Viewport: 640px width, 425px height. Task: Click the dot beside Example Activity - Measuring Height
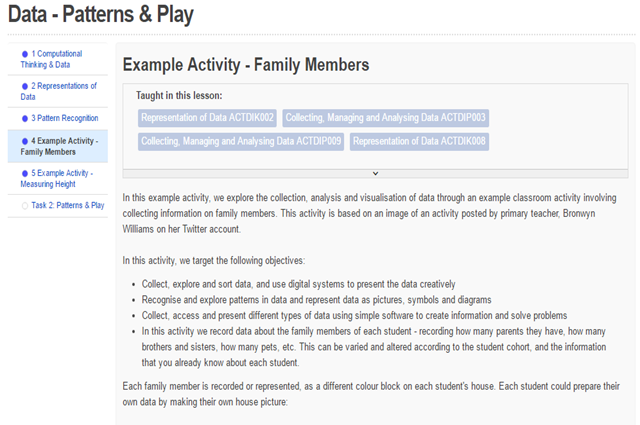(25, 173)
